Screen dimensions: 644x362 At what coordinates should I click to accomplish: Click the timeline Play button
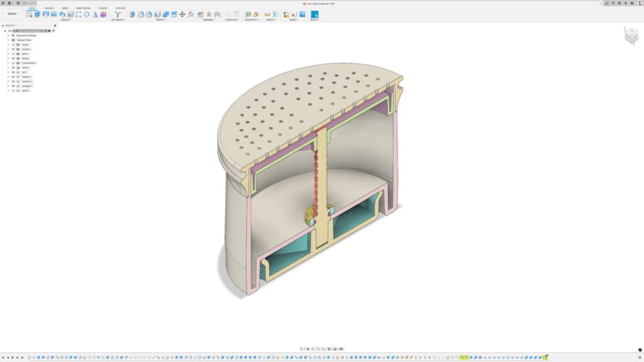[x=13, y=358]
